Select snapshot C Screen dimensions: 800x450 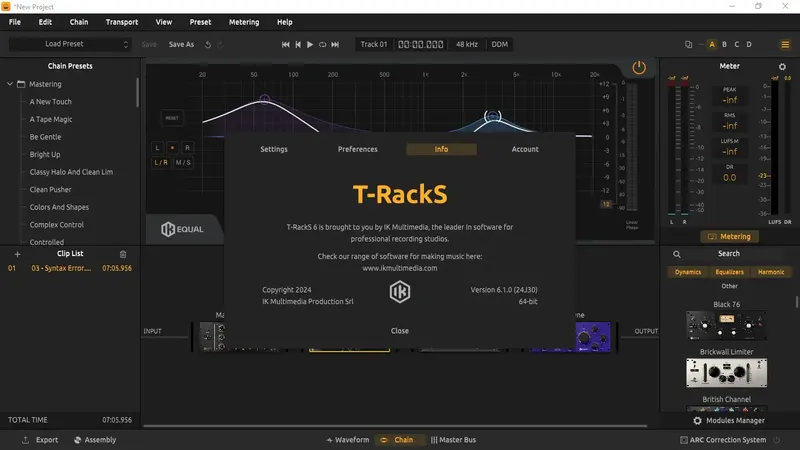tap(736, 44)
